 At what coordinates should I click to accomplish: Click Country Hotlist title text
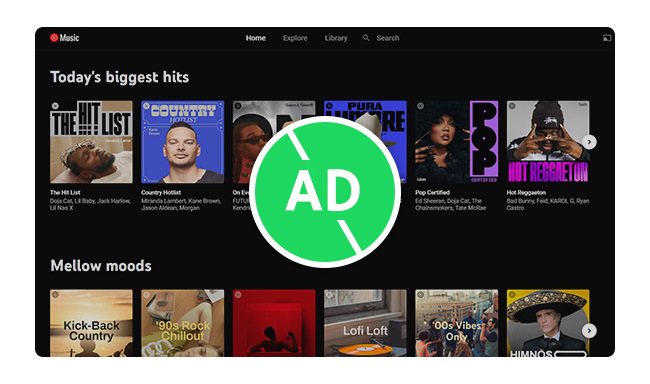(161, 192)
